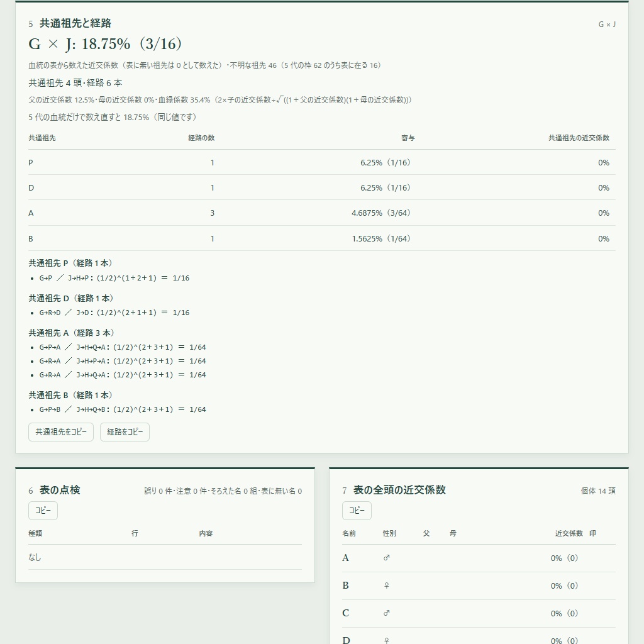Screen dimensions: 644x644
Task: Select the G × J: 18.75% (3/16) heading
Action: [x=105, y=44]
